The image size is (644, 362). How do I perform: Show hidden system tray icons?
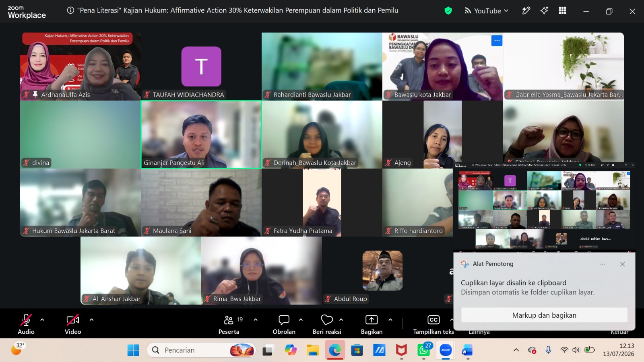(x=516, y=350)
